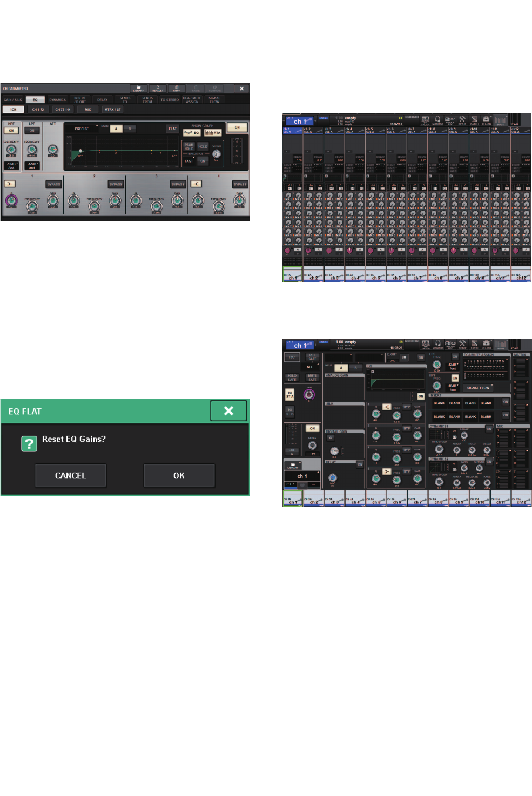The height and width of the screenshot is (796, 532).
Task: Adjust PAN knob on ch 1 detail screen
Action: click(309, 394)
